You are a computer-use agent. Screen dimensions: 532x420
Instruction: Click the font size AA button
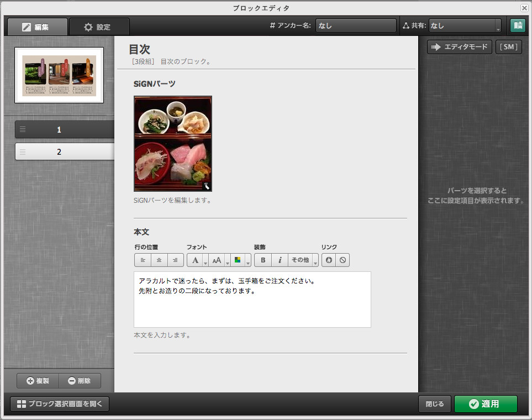click(217, 260)
